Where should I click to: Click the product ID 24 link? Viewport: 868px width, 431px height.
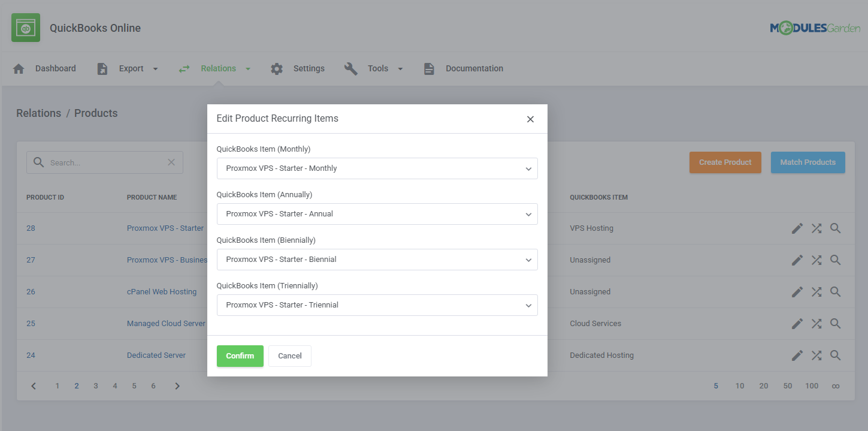click(31, 355)
